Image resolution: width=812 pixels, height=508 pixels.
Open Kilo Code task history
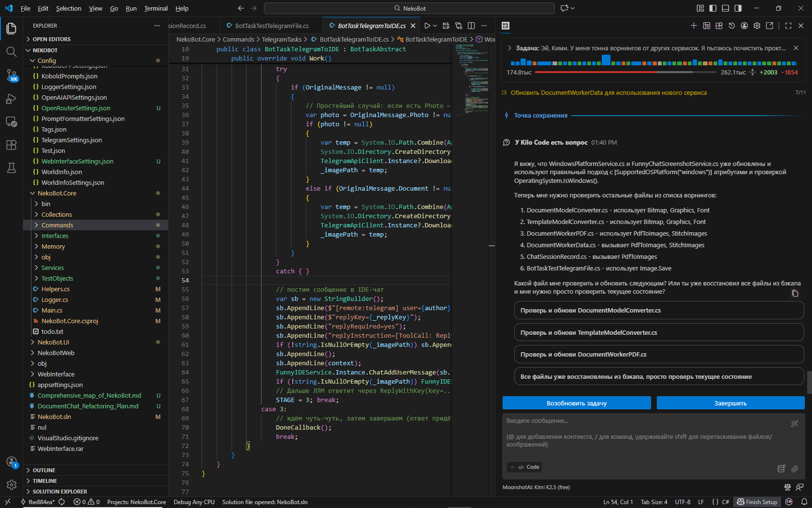pos(732,26)
